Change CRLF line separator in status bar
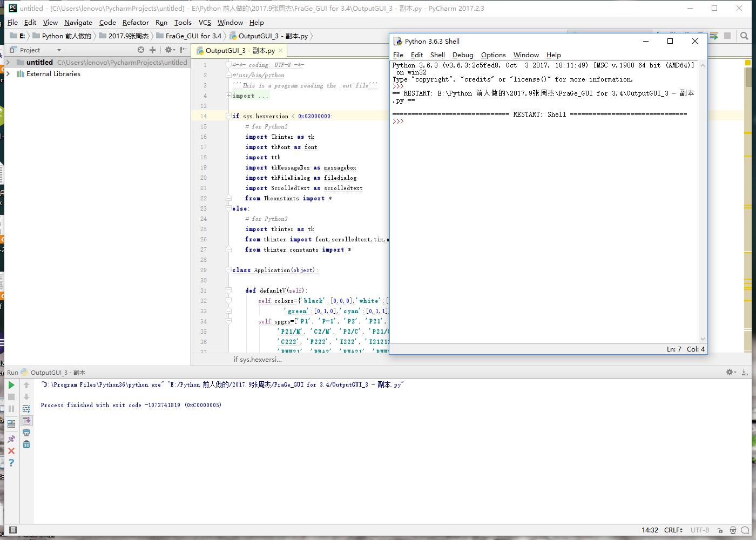This screenshot has height=540, width=756. 673,530
